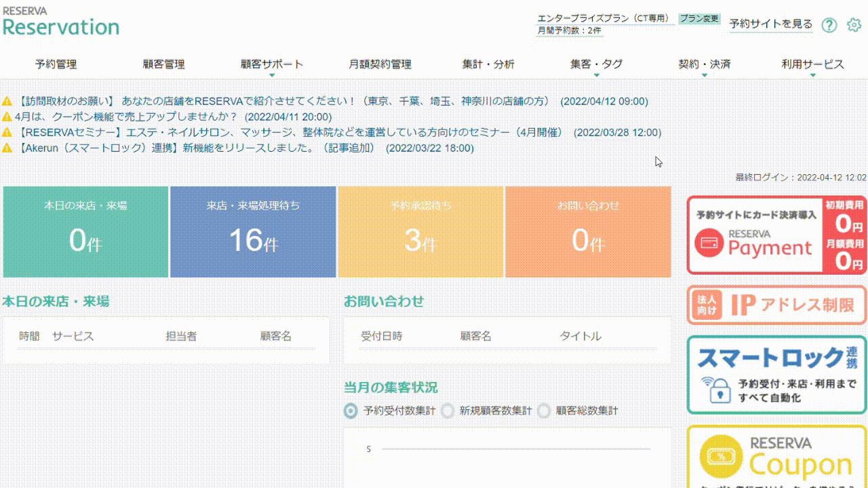Select 予約受付数集計 radio button
Image resolution: width=868 pixels, height=488 pixels.
coord(351,411)
